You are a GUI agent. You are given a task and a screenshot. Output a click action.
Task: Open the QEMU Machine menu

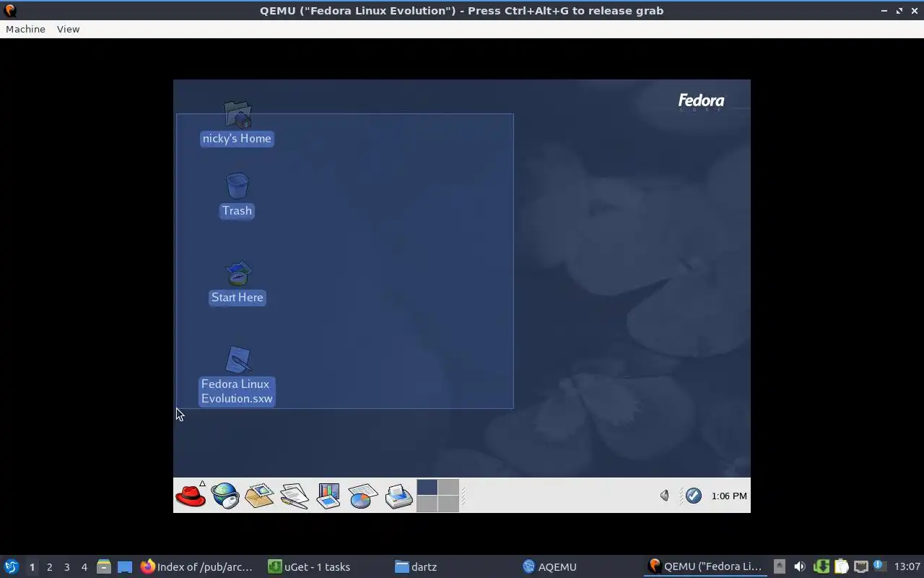(x=25, y=29)
